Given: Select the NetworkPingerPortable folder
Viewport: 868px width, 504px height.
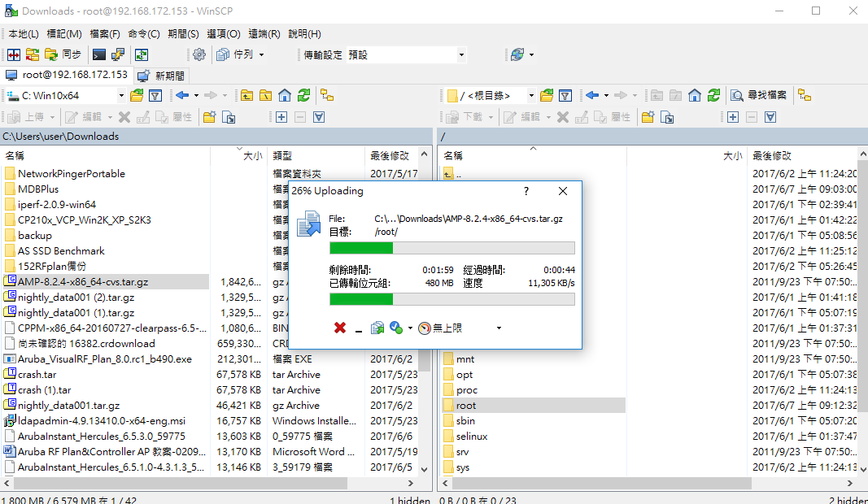Looking at the screenshot, I should click(x=72, y=174).
